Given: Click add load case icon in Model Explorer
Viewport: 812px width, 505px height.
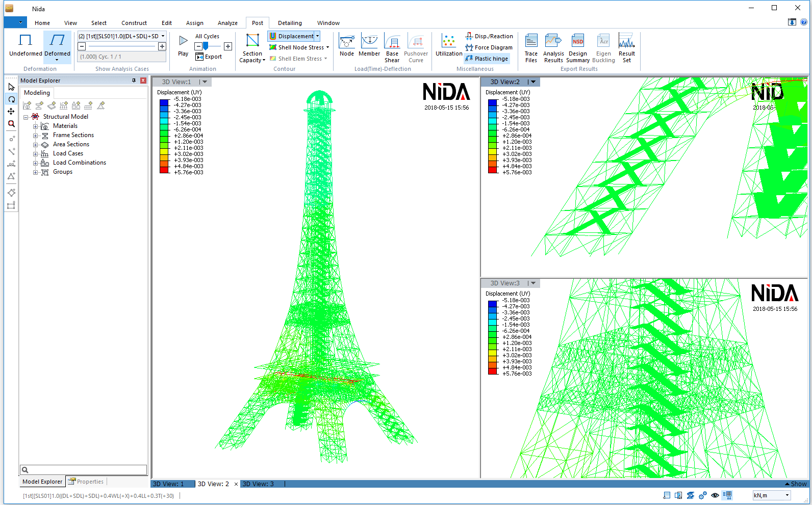Looking at the screenshot, I should [64, 105].
